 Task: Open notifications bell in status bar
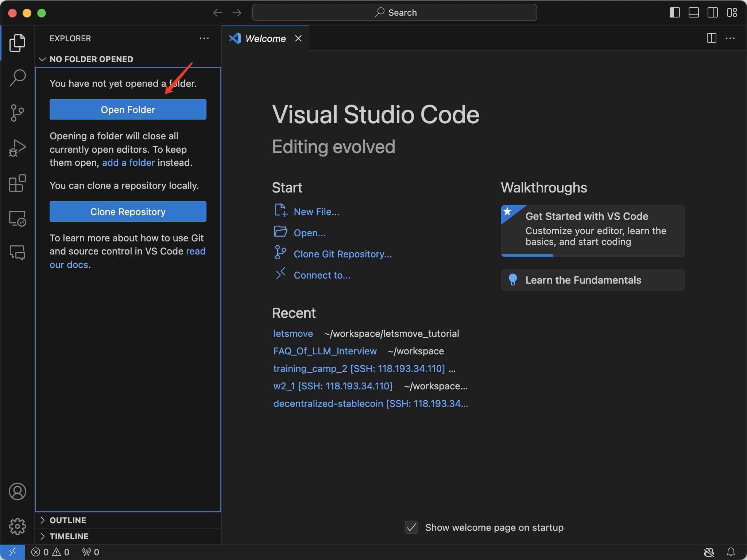click(731, 552)
